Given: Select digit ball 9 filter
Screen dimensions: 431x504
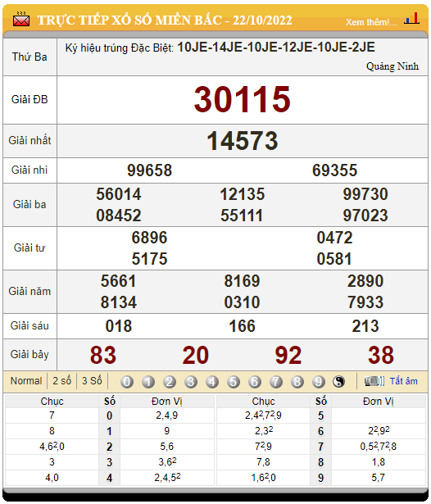Looking at the screenshot, I should (318, 382).
